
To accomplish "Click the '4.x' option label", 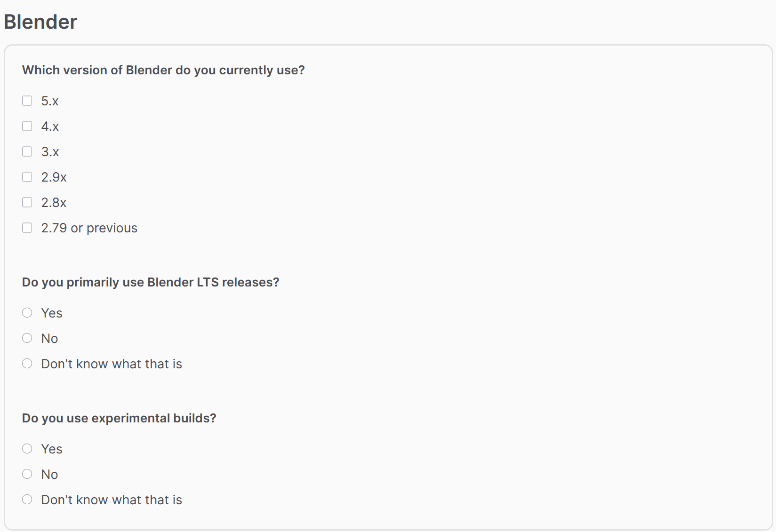I will (x=49, y=126).
